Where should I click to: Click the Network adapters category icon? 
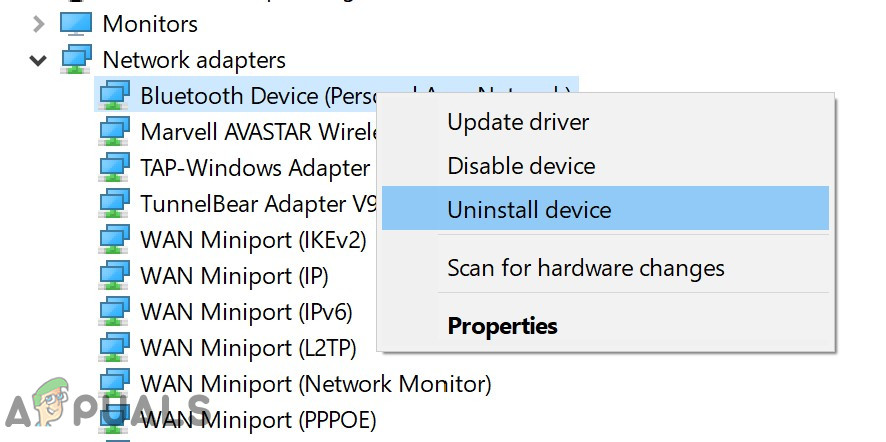76,59
